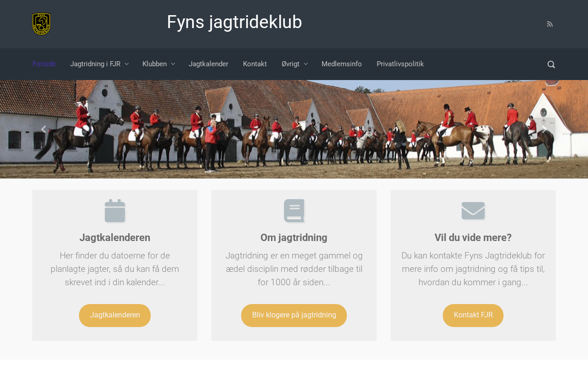Screen dimensions: 588x368
Task: Click the Kontakt FJR button
Action: click(473, 316)
